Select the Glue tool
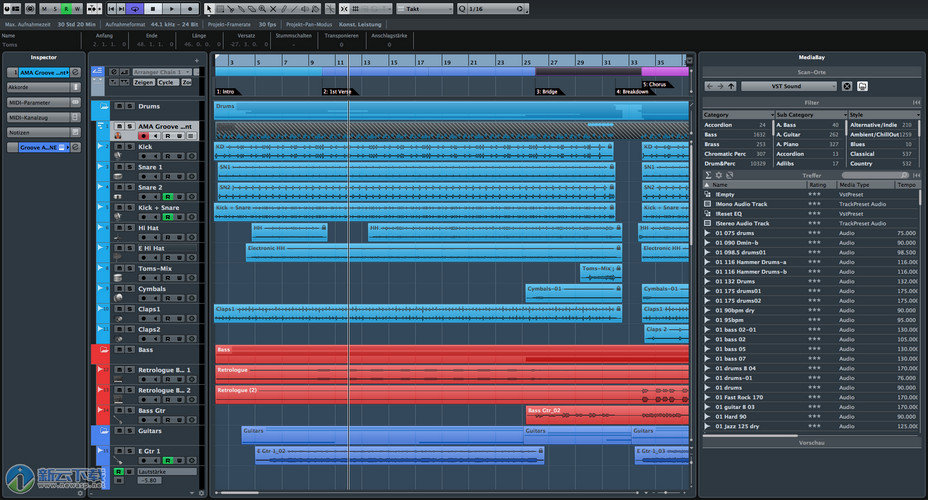The height and width of the screenshot is (500, 928). pos(241,9)
